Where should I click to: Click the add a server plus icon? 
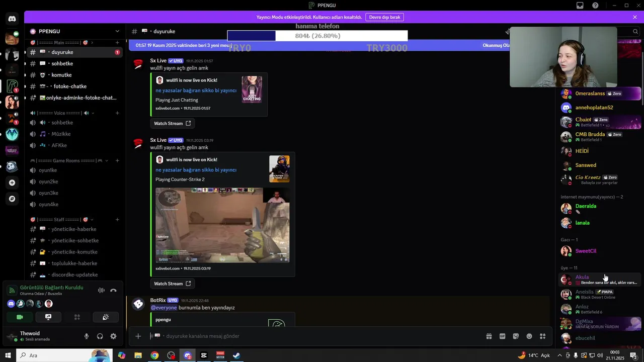tap(12, 183)
